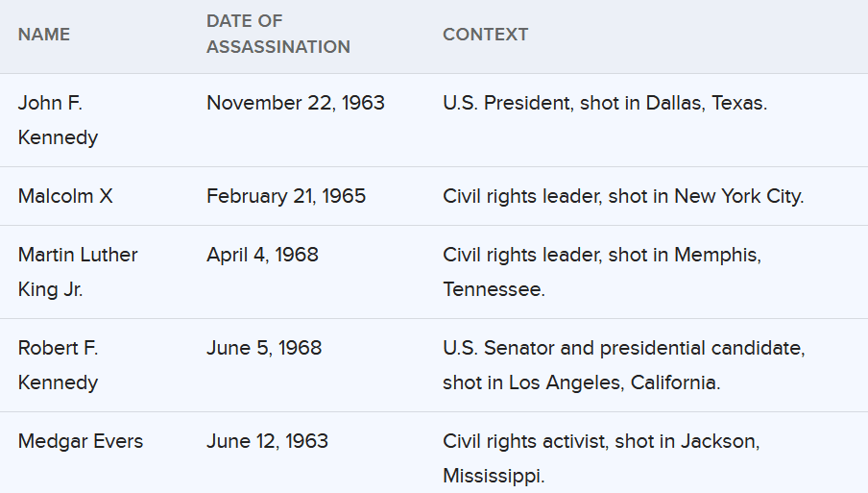The width and height of the screenshot is (868, 493).
Task: Click the 'shot in Dallas, Texas' context text
Action: 673,103
